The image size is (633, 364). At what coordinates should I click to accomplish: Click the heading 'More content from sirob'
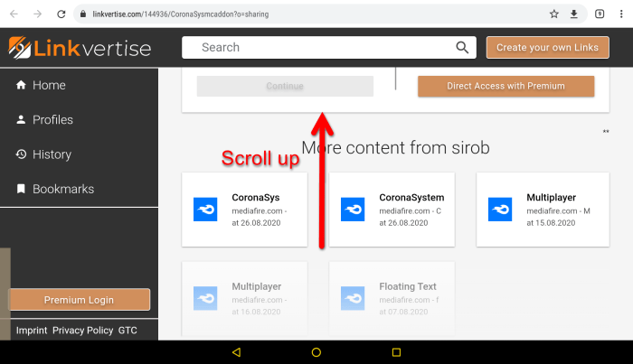click(396, 147)
